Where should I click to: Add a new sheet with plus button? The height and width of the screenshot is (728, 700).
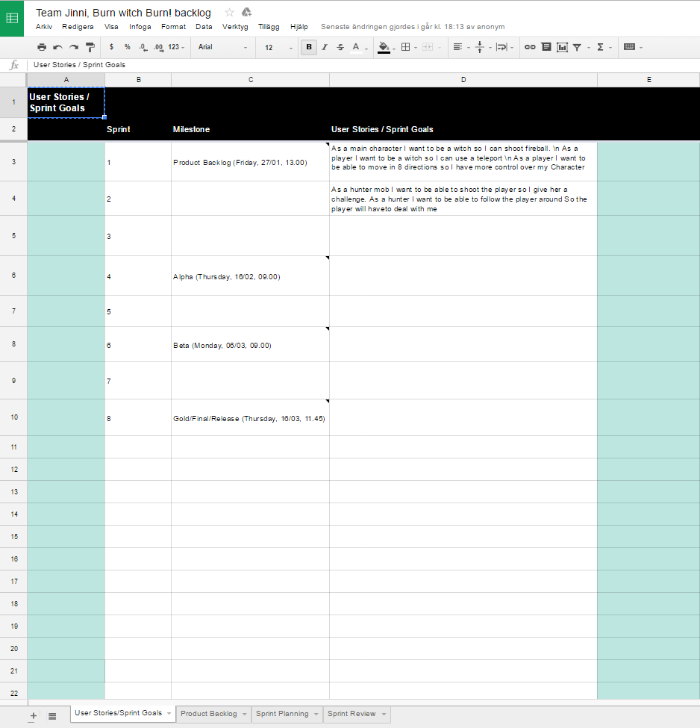[33, 716]
